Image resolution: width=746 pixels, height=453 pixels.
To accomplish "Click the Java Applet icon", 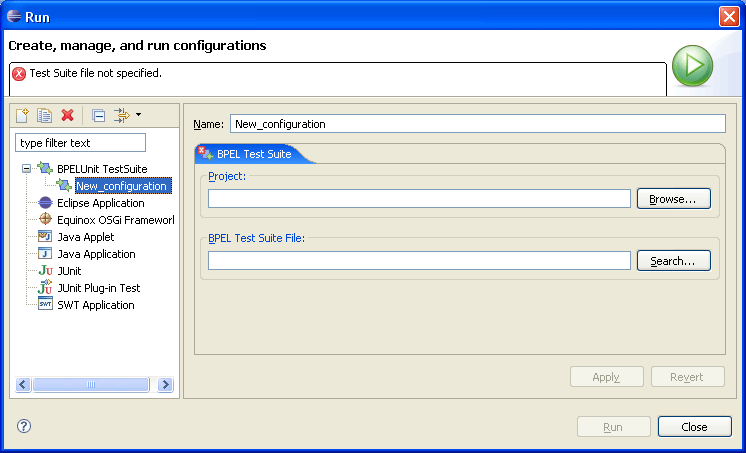I will point(45,236).
